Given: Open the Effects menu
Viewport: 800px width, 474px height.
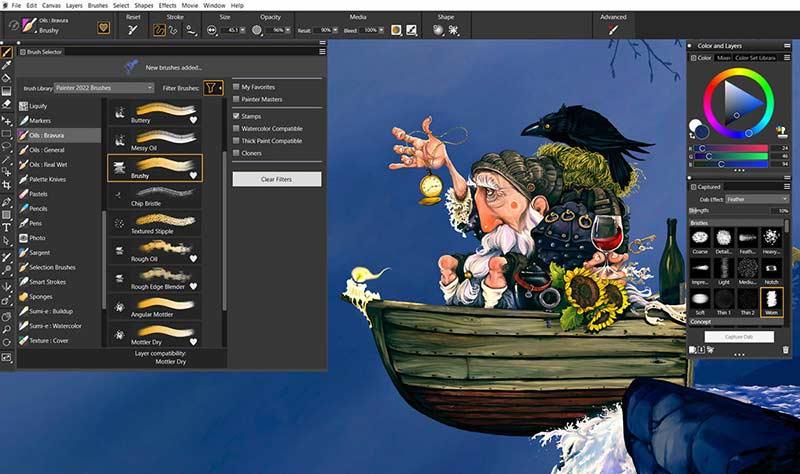Looking at the screenshot, I should point(167,5).
